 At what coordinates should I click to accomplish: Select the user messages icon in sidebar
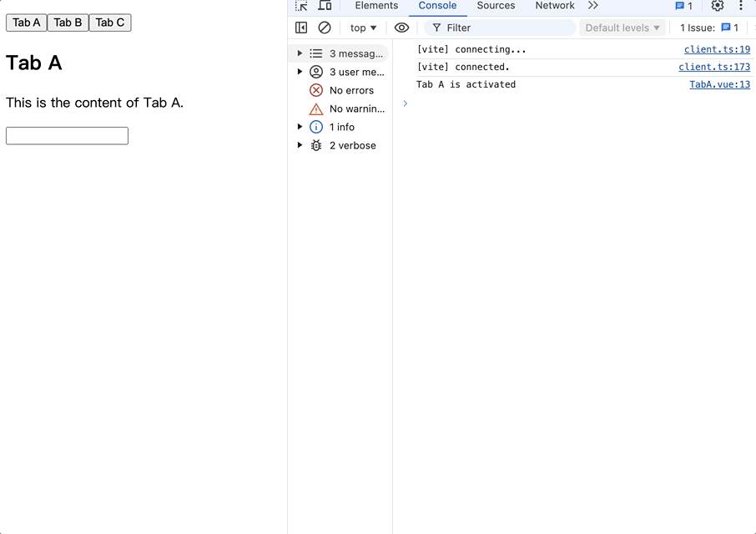(x=315, y=72)
